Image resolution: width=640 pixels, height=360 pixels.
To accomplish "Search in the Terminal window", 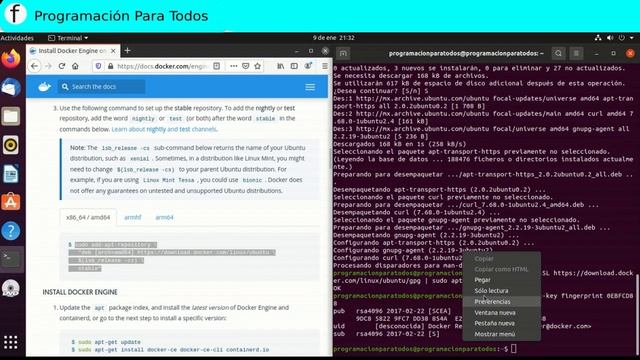I will (x=558, y=53).
